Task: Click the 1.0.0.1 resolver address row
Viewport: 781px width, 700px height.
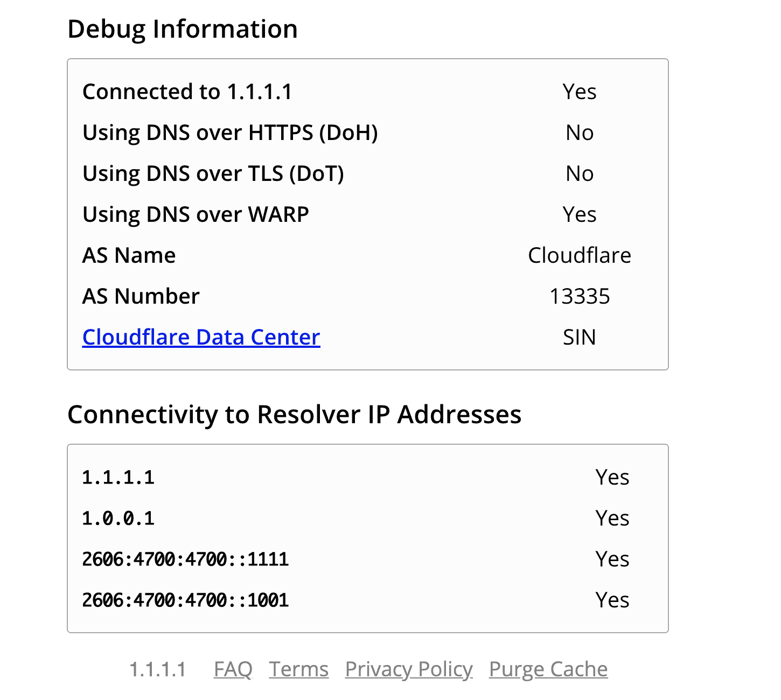Action: coord(368,518)
